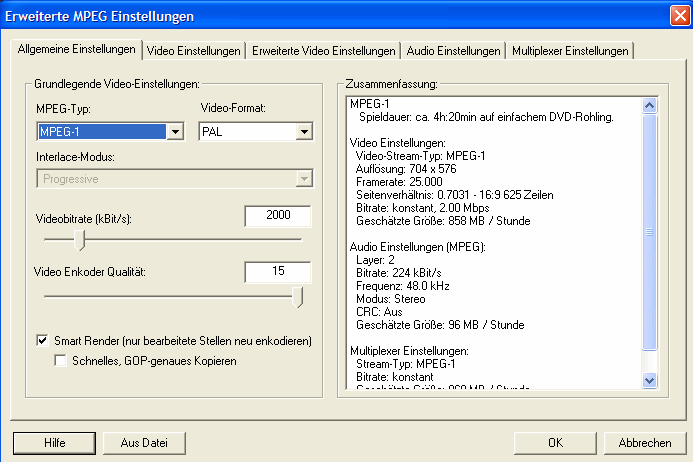Screen dimensions: 693x462
Task: Click the Aus Datei button
Action: (x=138, y=442)
